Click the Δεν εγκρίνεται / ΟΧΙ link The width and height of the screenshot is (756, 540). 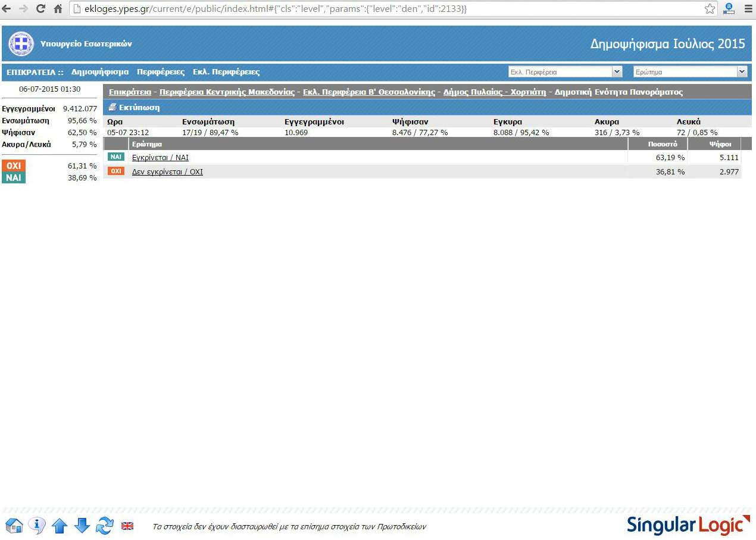coord(167,172)
